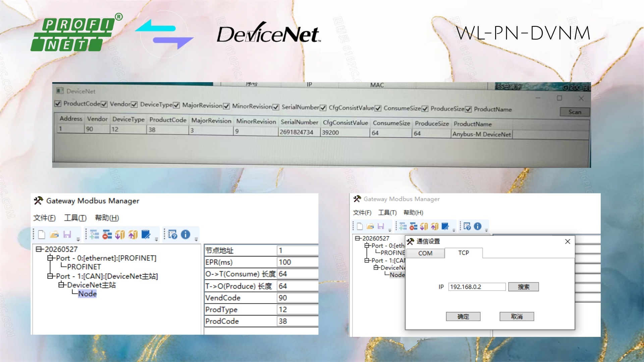Collapse the Port - 1:[CAN]:[DeviceNet主站] expander box
This screenshot has width=644, height=362.
coord(50,276)
